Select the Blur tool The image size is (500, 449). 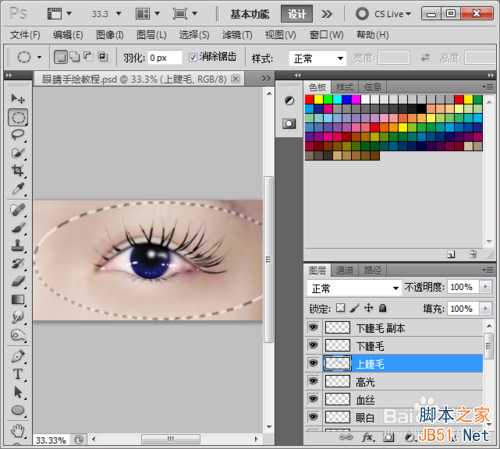click(18, 317)
